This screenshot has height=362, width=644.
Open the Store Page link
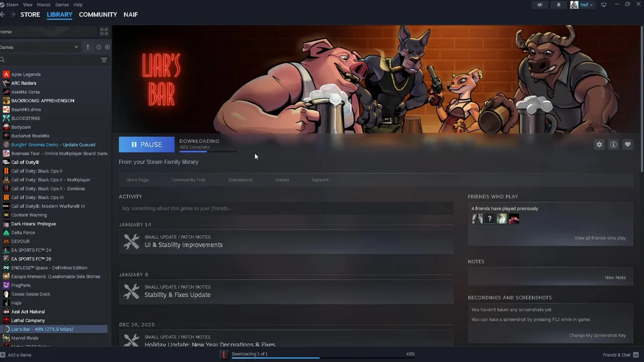[x=137, y=179]
